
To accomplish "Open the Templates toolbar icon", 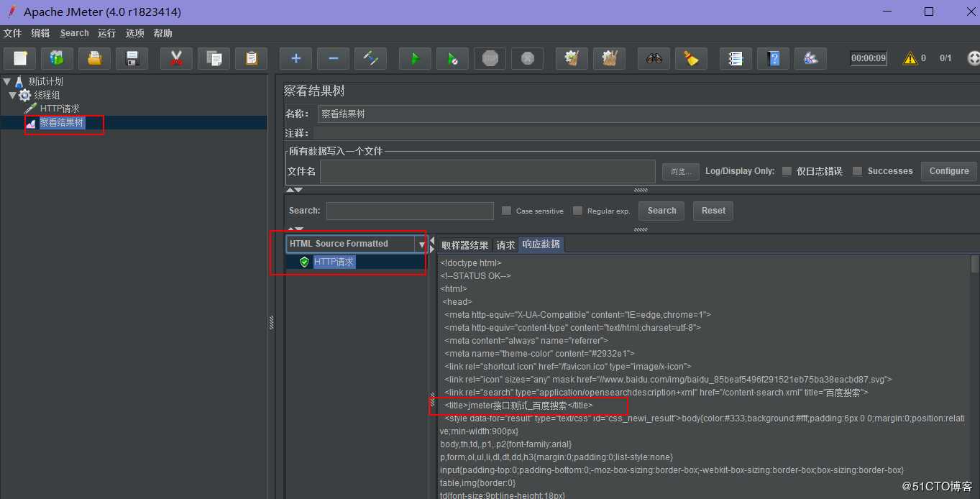I will (57, 58).
